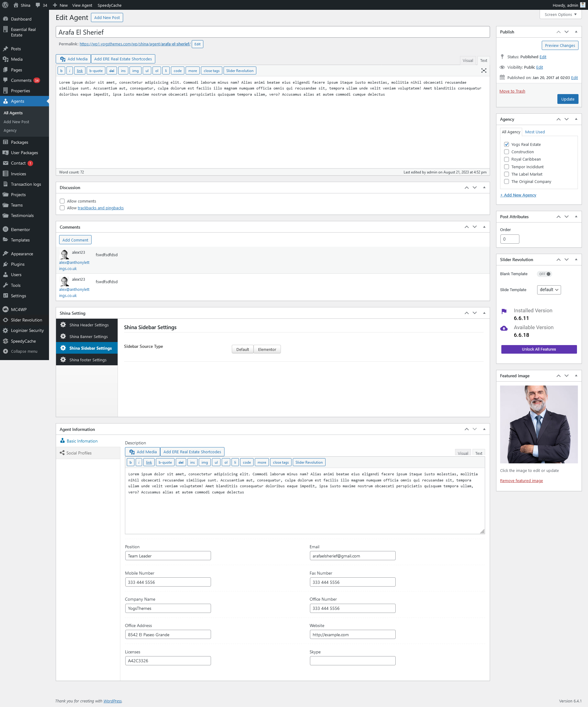
Task: Click the WordPress logo in admin bar
Action: tap(6, 5)
